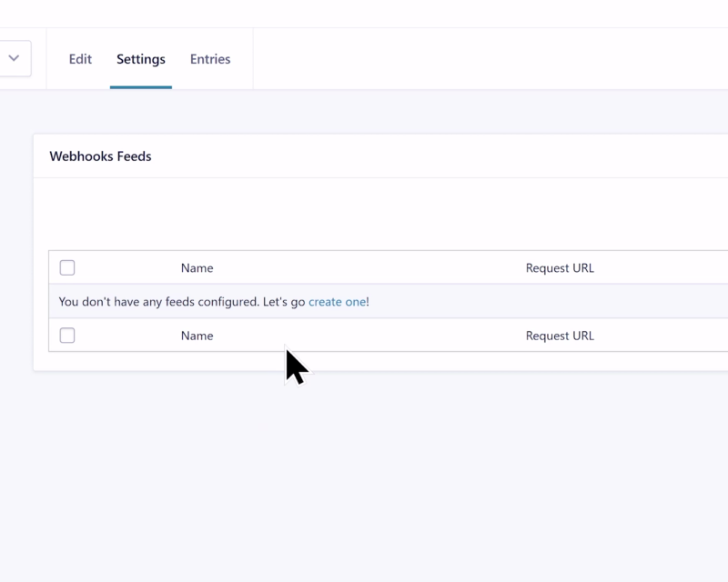Click the blue underline beneath the Settings tab
Image resolution: width=728 pixels, height=582 pixels.
click(x=141, y=87)
